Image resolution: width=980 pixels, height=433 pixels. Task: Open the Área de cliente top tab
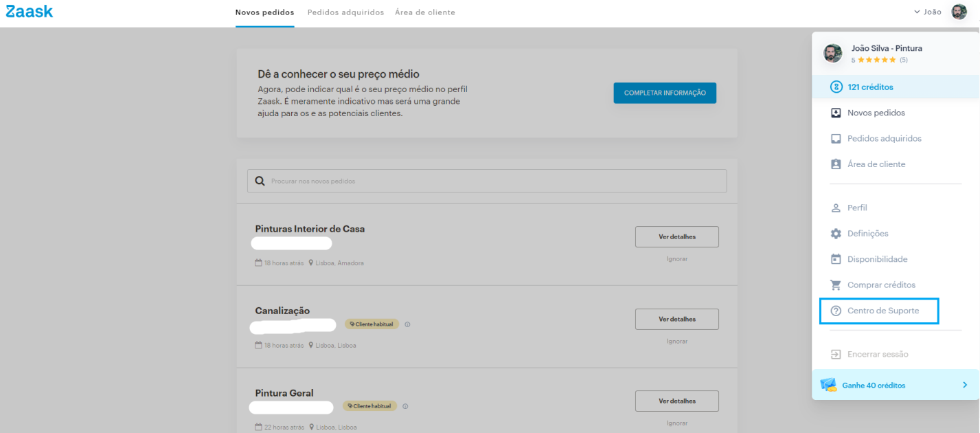tap(425, 12)
